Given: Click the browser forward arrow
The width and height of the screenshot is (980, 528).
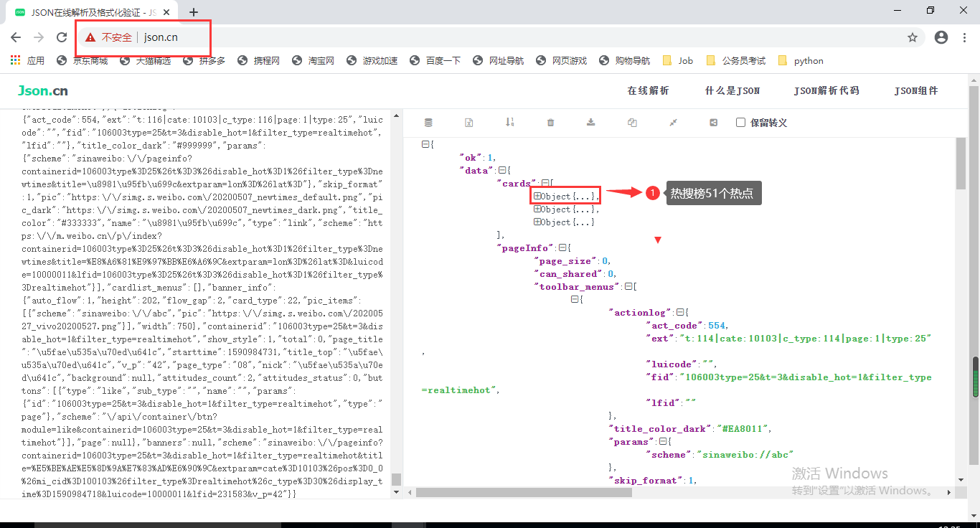Looking at the screenshot, I should click(39, 37).
